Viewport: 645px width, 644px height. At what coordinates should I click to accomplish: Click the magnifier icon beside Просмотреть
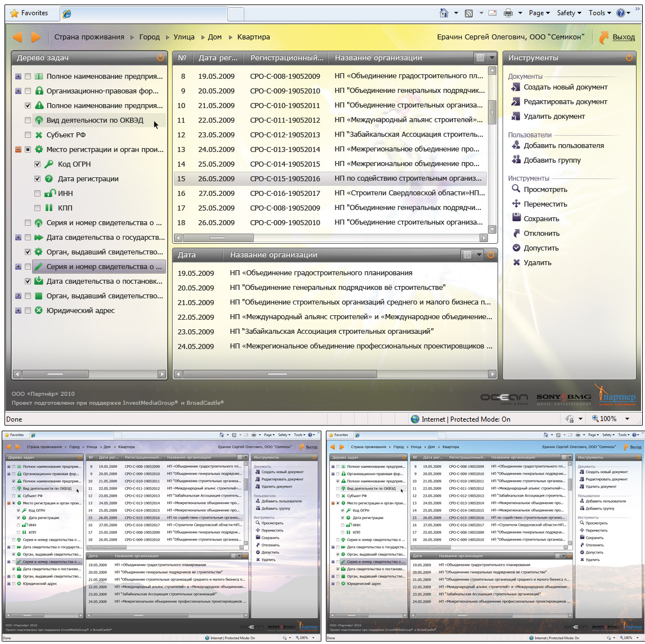[516, 189]
